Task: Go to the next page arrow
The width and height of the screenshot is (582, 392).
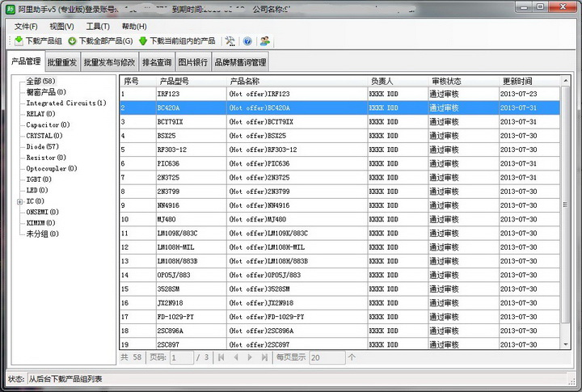Action: point(251,356)
